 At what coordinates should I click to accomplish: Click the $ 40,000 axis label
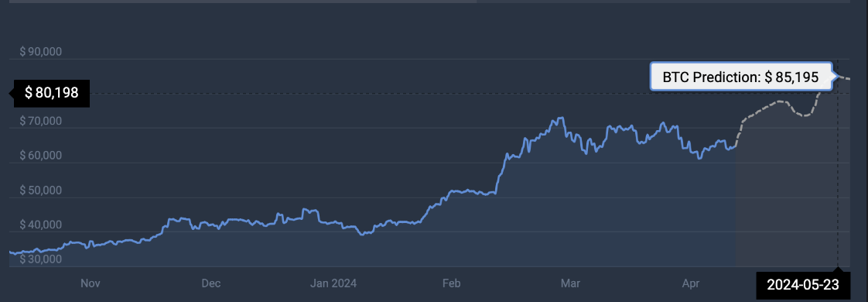pos(40,225)
